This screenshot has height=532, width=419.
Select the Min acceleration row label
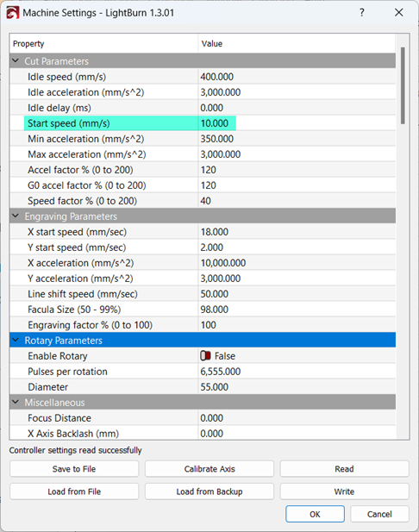pos(86,139)
